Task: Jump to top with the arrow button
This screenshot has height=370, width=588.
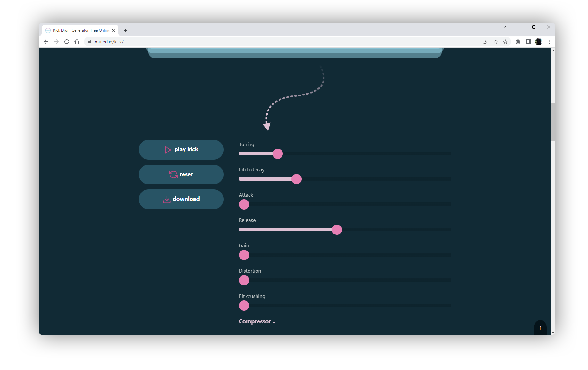Action: (540, 328)
